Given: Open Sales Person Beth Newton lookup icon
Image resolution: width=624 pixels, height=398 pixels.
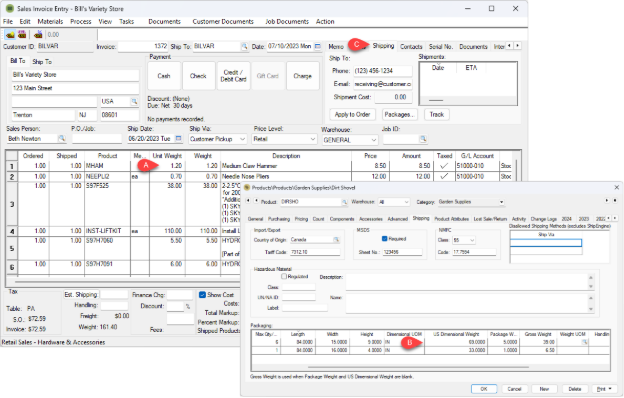Looking at the screenshot, I should [x=62, y=139].
